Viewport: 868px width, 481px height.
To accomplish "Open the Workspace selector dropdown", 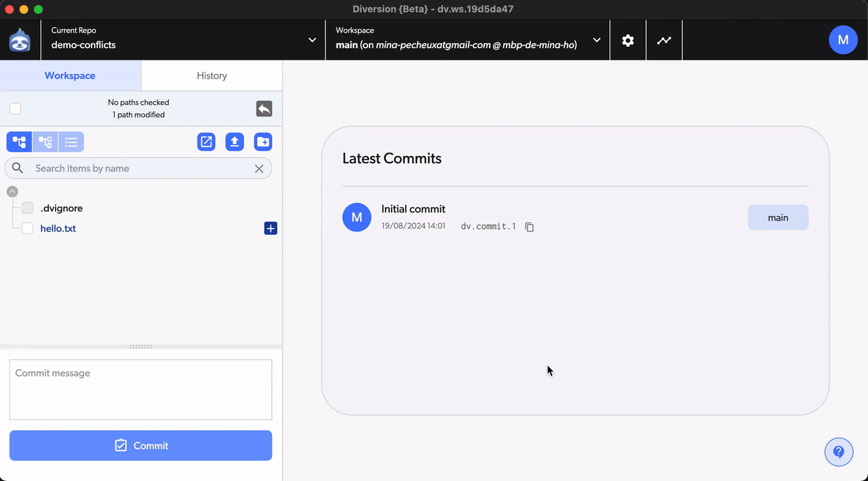I will 468,40.
